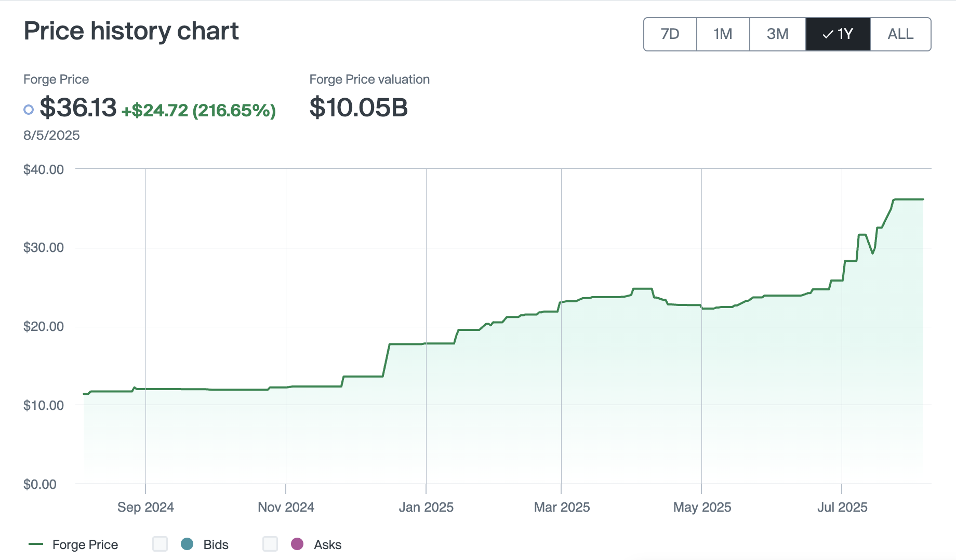Show ALL price history
Image resolution: width=956 pixels, height=560 pixels.
click(900, 34)
